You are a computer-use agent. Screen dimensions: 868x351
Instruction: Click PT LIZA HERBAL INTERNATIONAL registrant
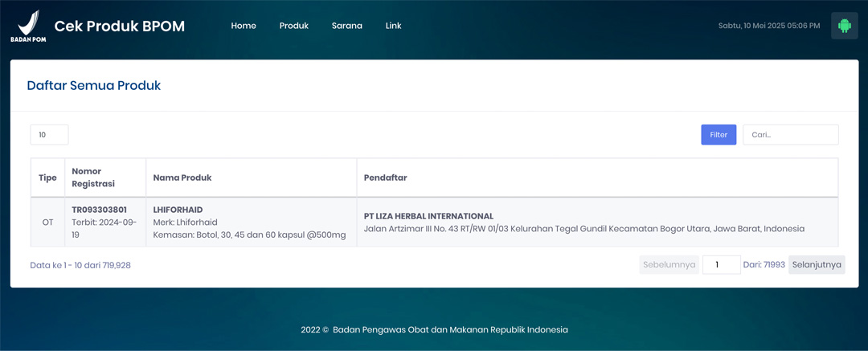(428, 216)
